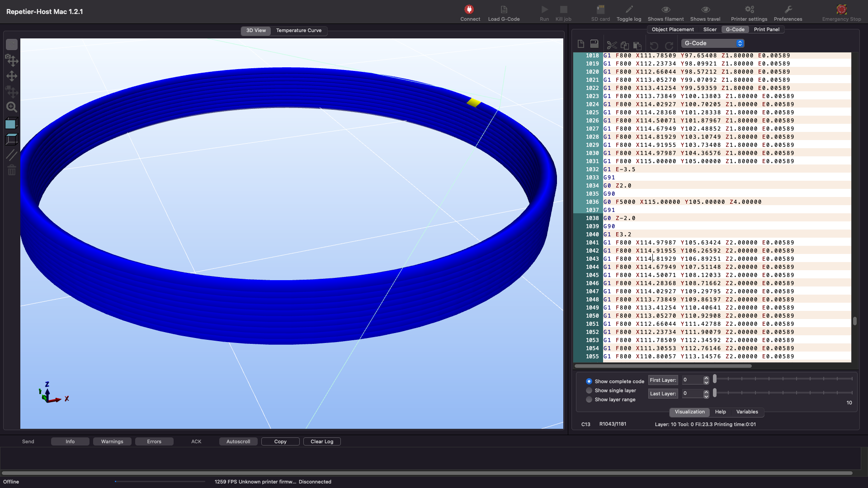Screen dimensions: 868x488
Task: Click the trash delete icon in left toolbar
Action: [12, 170]
